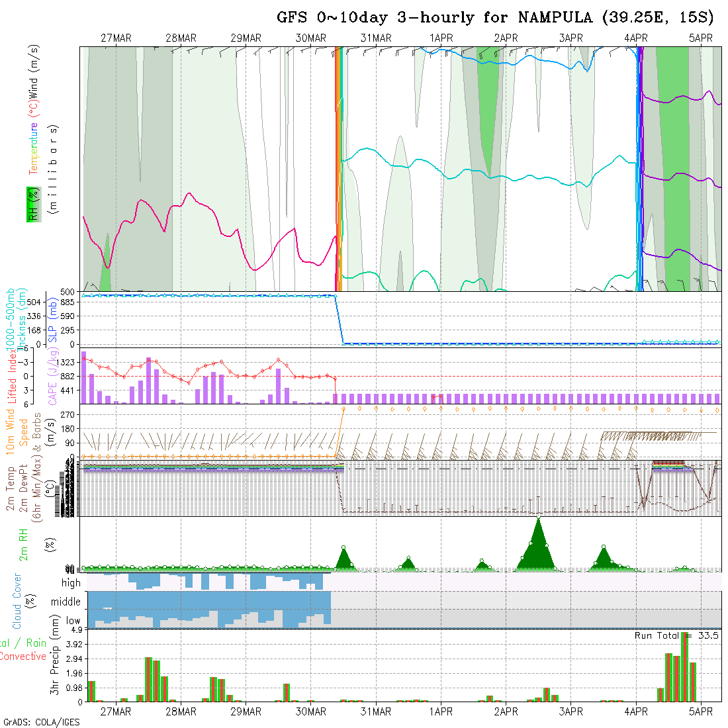The width and height of the screenshot is (728, 728).
Task: Click the "high" cloud level label
Action: click(x=71, y=583)
